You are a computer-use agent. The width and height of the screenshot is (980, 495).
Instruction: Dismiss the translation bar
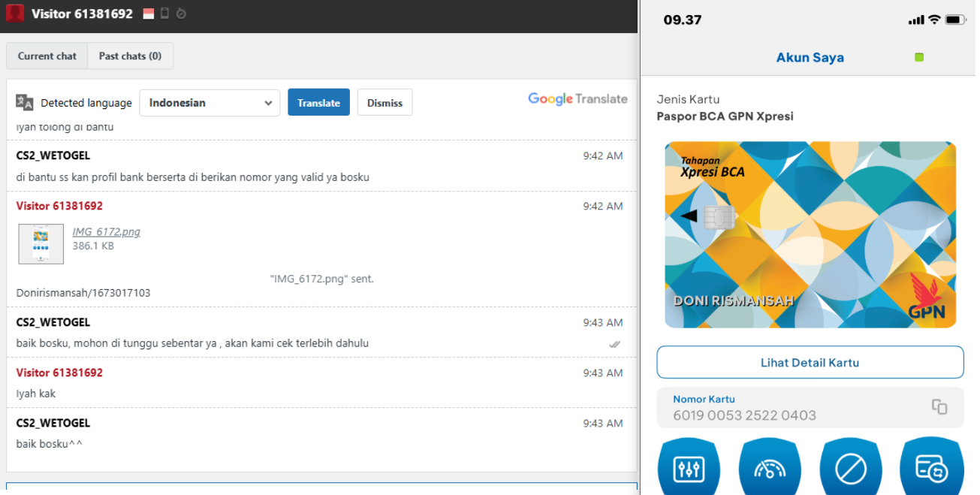[384, 103]
